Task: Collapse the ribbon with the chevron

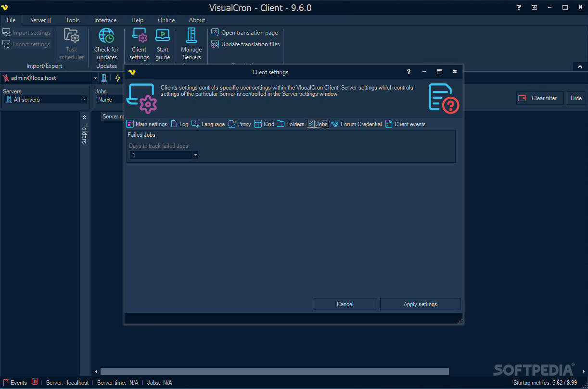Action: 579,66
